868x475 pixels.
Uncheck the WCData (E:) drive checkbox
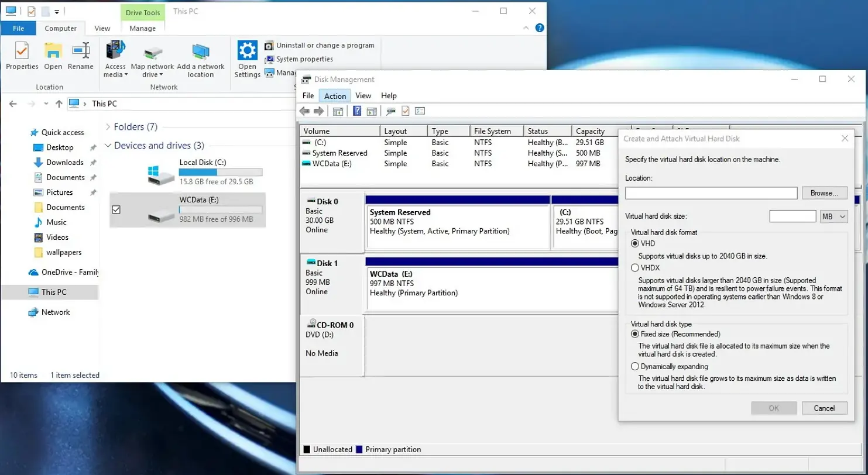(x=116, y=209)
